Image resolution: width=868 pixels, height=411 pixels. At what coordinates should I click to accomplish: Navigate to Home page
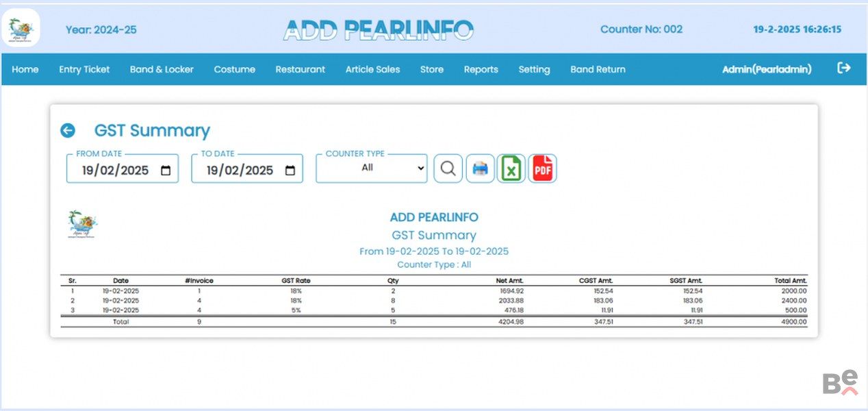tap(25, 69)
